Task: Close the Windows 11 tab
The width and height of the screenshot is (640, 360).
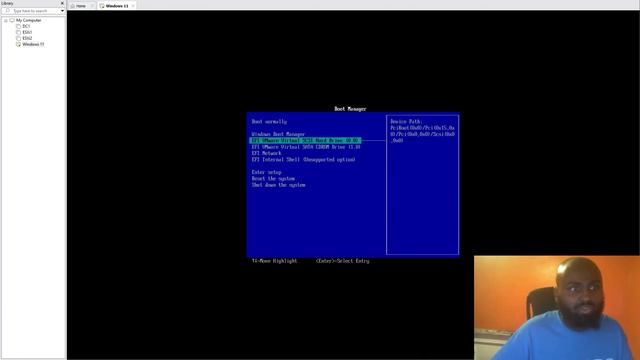Action: (x=133, y=6)
